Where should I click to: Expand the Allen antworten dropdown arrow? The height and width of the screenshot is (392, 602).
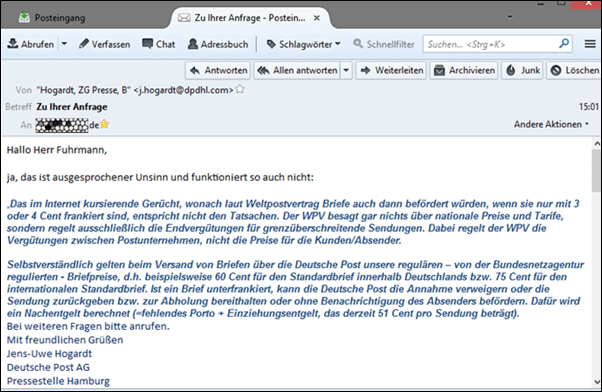(x=346, y=70)
